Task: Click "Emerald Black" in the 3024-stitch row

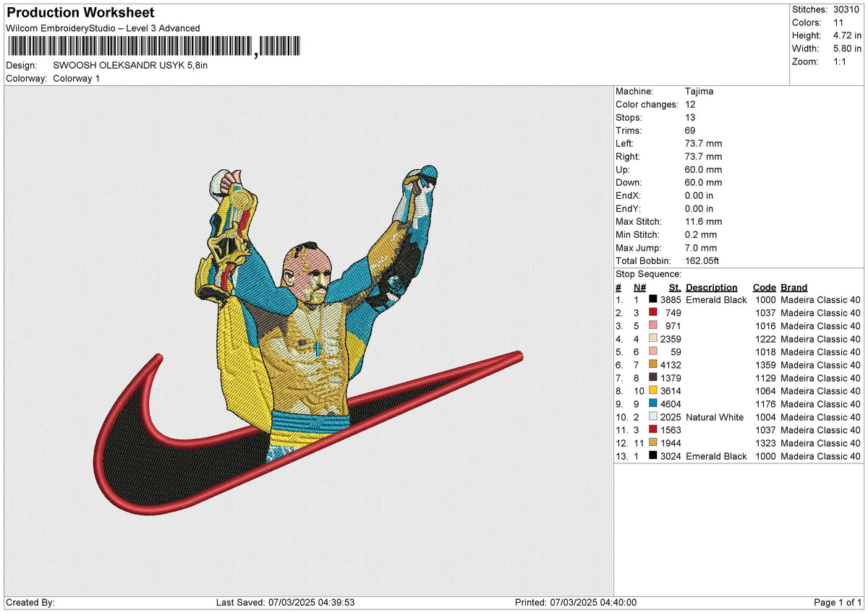Action: (x=716, y=455)
